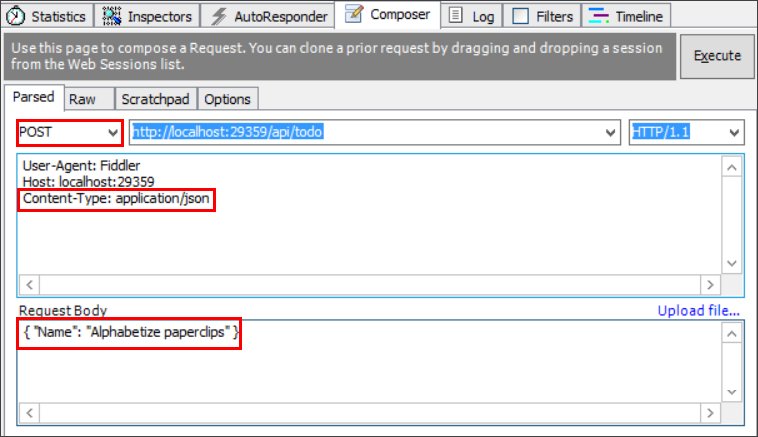Click the Timeline bars icon

(598, 15)
